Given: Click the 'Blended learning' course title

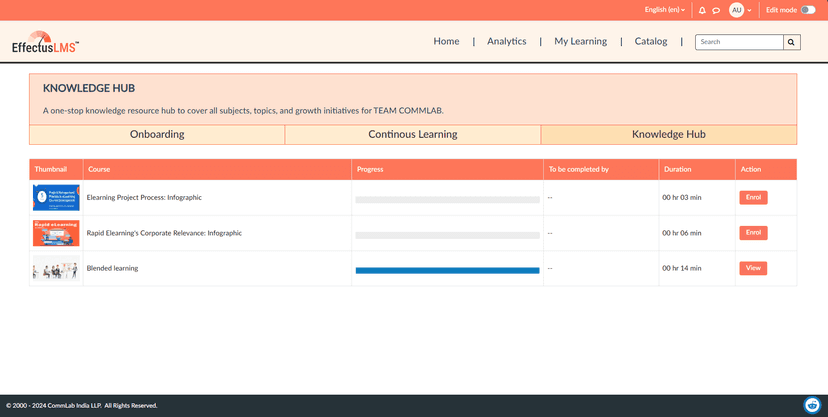Looking at the screenshot, I should click(112, 268).
